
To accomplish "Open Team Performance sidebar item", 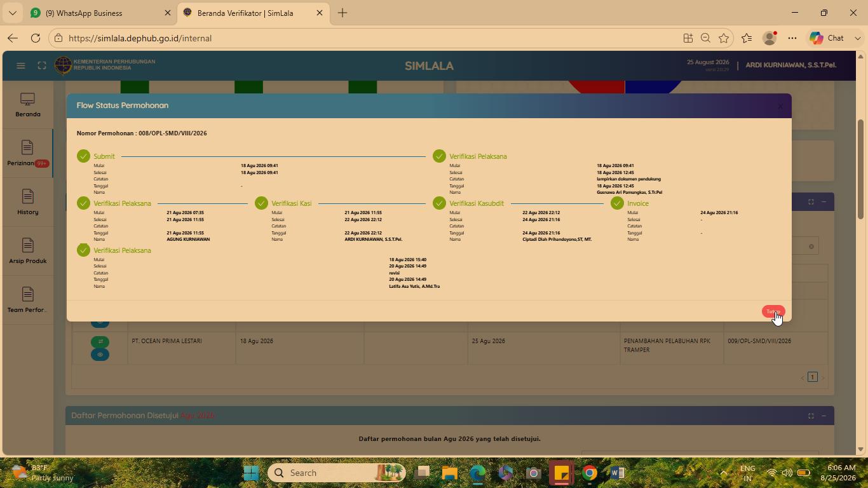I will [27, 300].
